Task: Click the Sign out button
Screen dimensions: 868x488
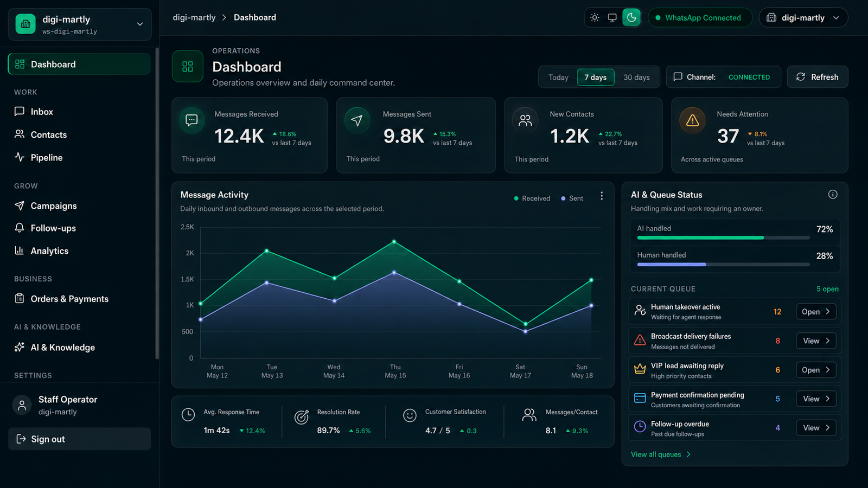Action: tap(79, 439)
